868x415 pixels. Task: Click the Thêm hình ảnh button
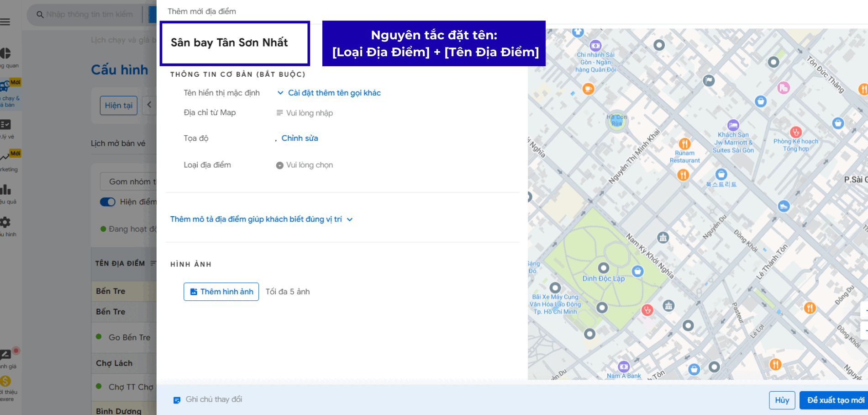pos(221,292)
